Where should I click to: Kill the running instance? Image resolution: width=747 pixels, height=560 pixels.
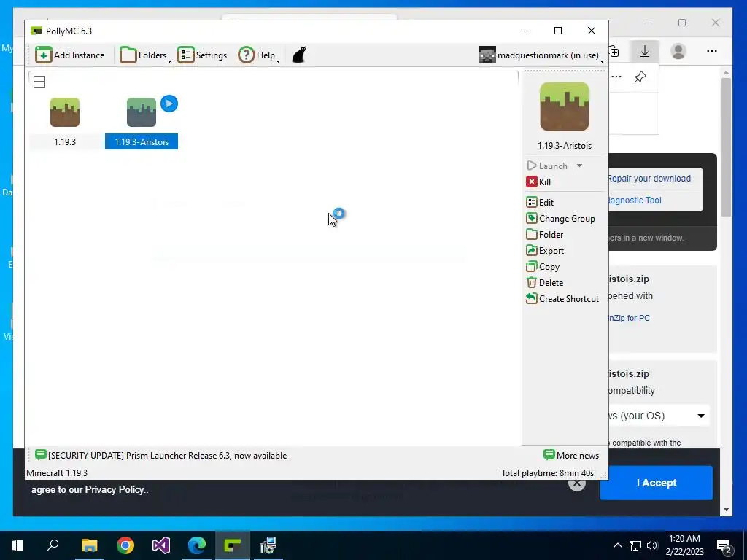click(x=539, y=182)
